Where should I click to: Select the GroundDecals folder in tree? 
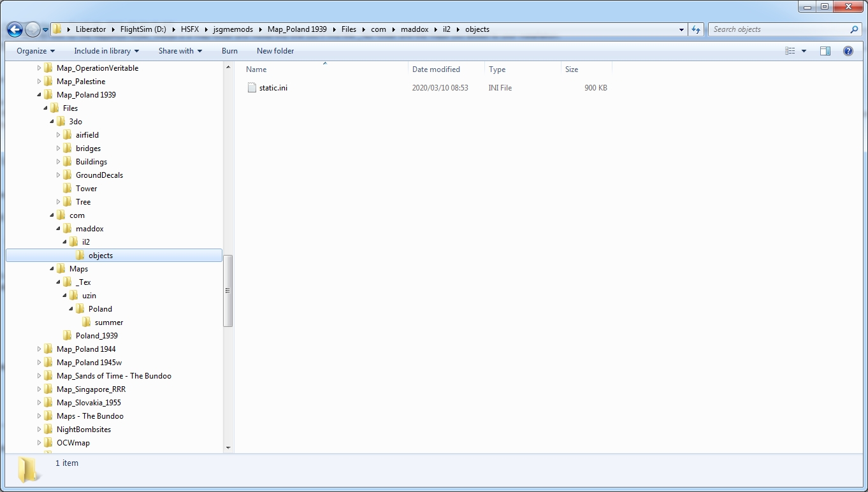pyautogui.click(x=99, y=175)
